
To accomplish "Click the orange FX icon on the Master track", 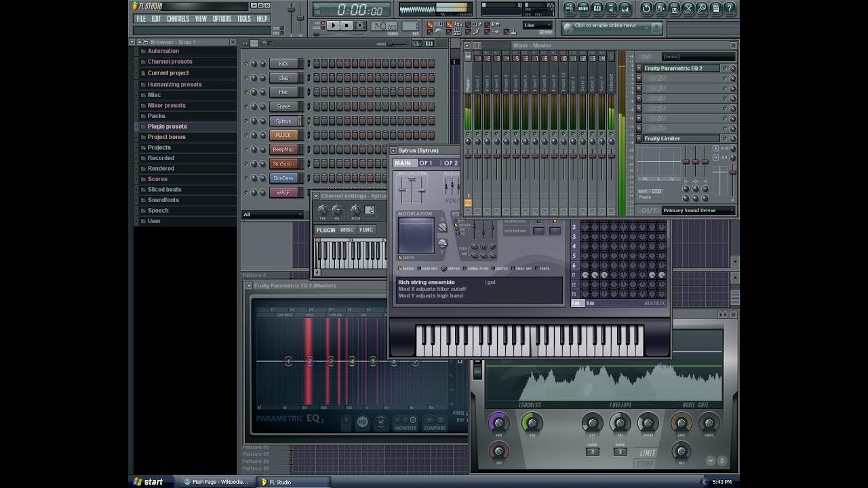I will pos(468,203).
